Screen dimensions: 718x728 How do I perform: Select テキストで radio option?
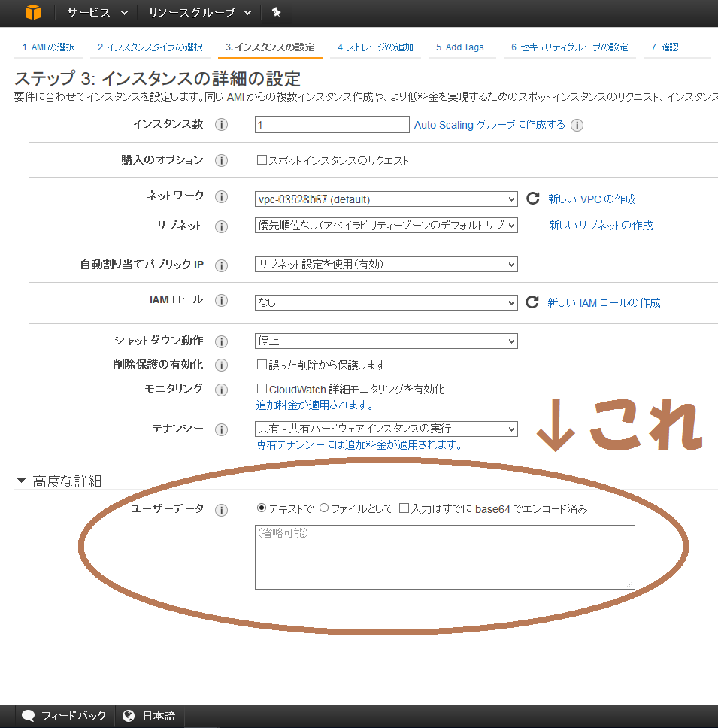click(262, 508)
